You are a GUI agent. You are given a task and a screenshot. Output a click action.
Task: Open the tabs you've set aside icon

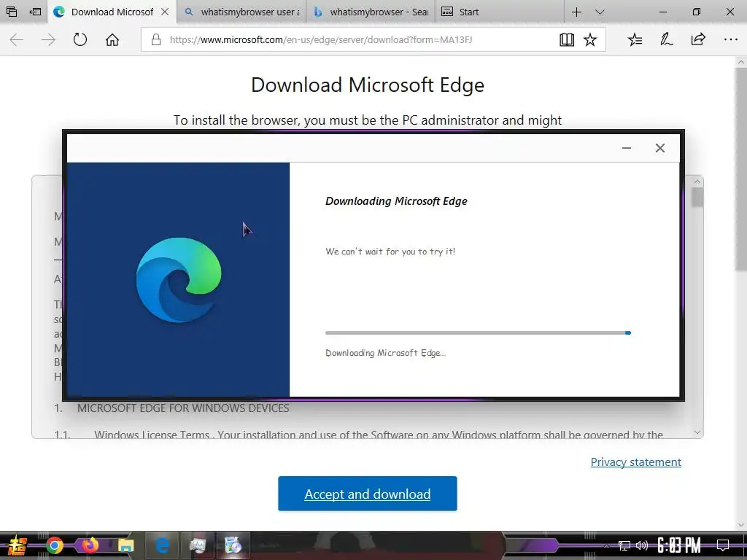12,12
